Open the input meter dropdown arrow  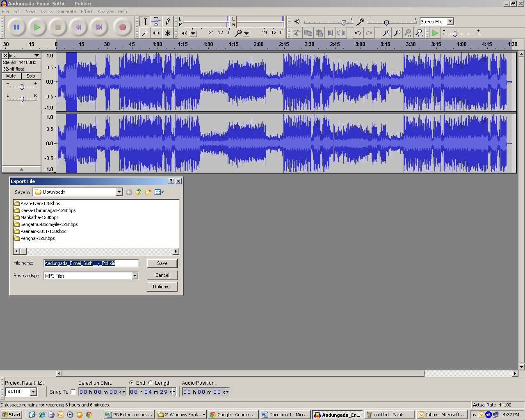coord(247,33)
